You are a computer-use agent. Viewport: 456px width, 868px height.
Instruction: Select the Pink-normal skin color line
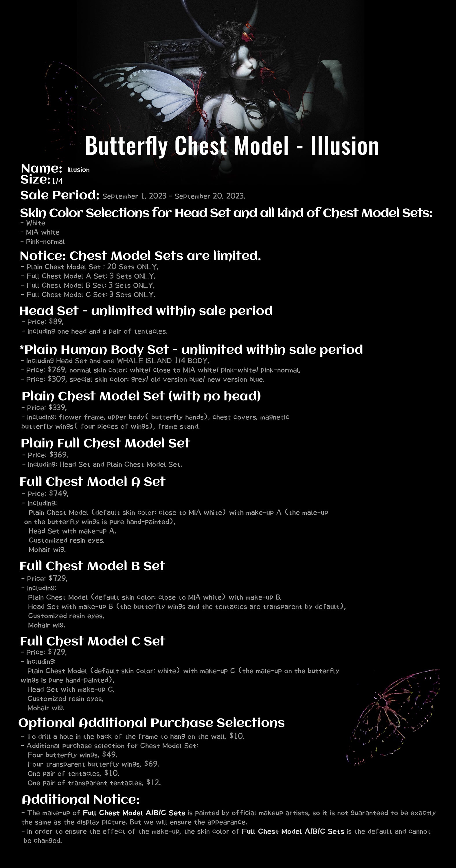[x=43, y=242]
